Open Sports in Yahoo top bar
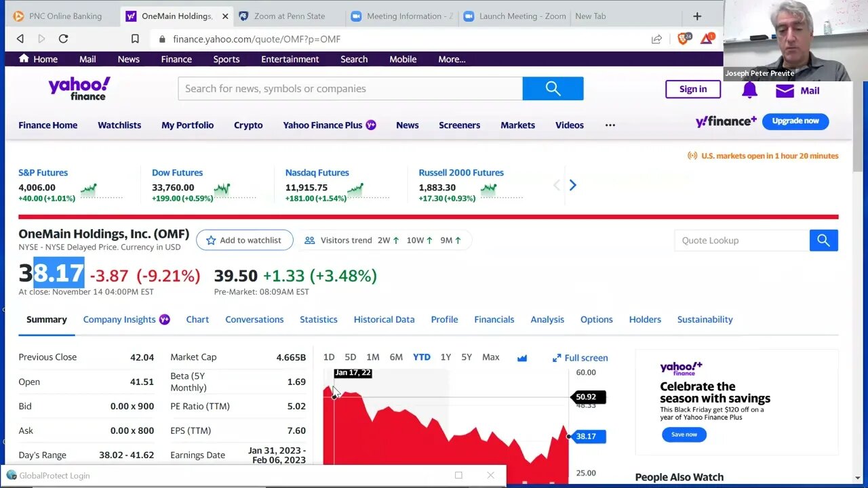This screenshot has height=488, width=868. click(226, 59)
